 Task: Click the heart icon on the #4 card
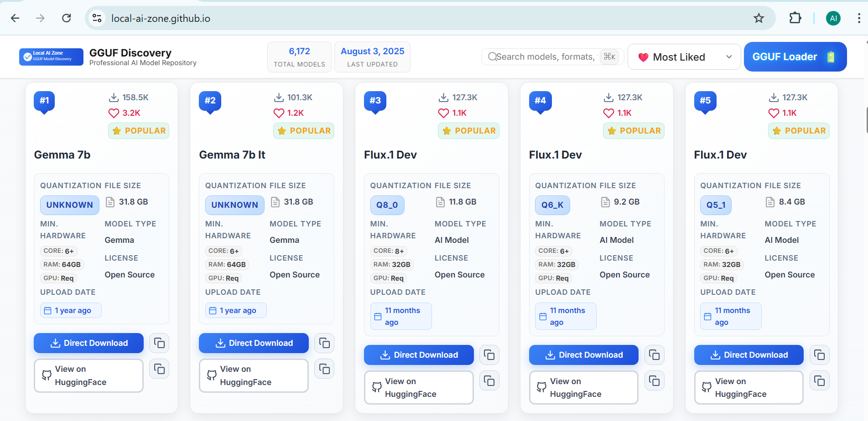(x=608, y=113)
